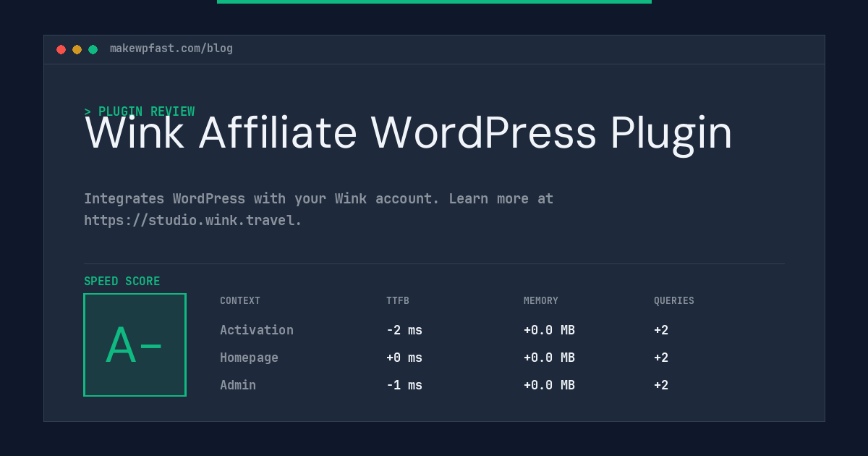Click the Activation queries value '+2'
Viewport: 868px width, 456px height.
pos(661,330)
